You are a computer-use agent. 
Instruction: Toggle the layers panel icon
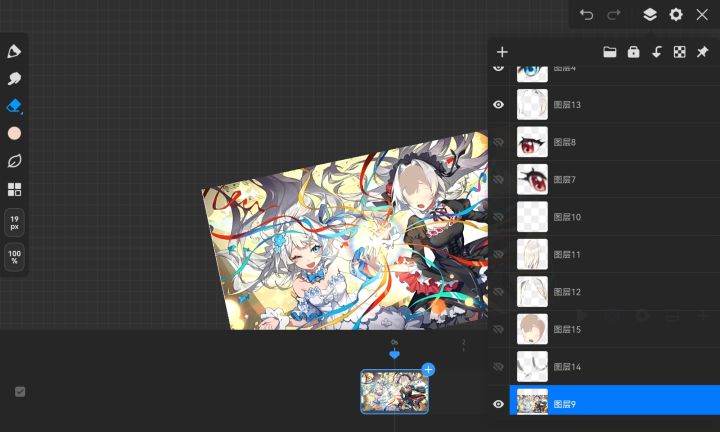tap(650, 15)
